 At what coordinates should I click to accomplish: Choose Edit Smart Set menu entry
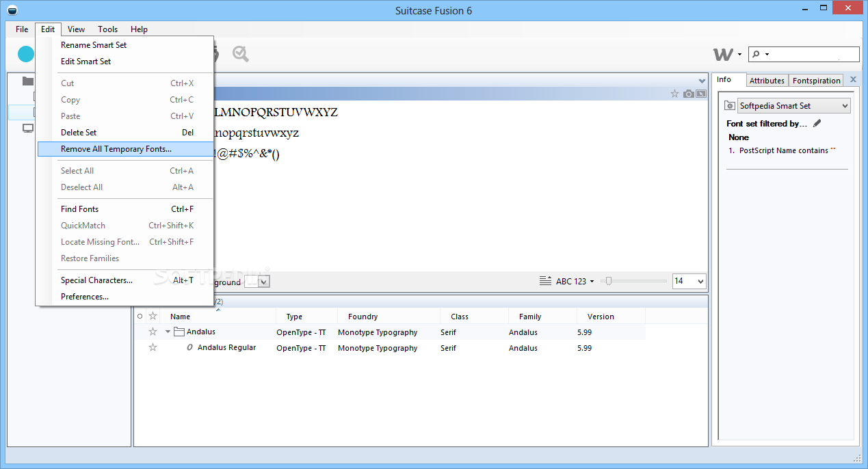click(125, 62)
